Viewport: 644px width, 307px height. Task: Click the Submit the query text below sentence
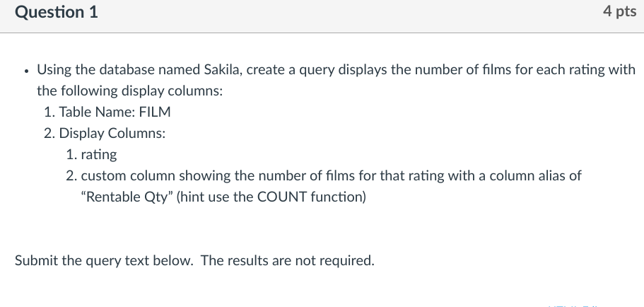[x=104, y=260]
